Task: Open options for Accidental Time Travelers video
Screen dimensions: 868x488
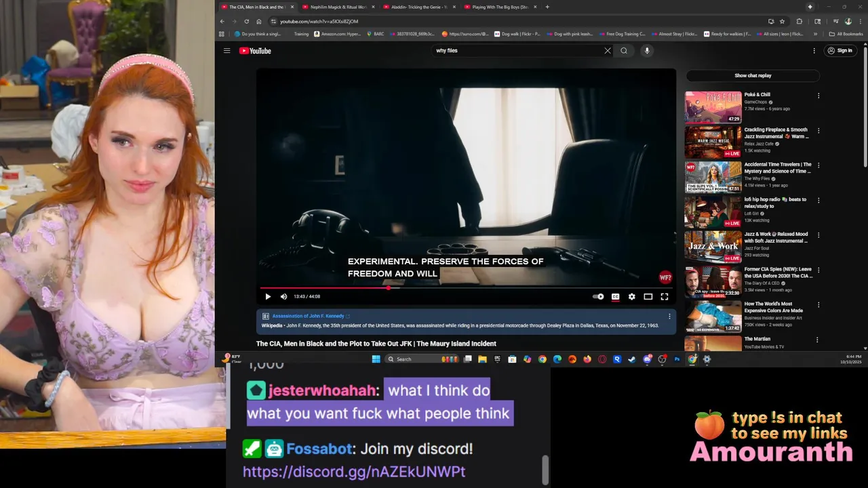Action: pos(818,165)
